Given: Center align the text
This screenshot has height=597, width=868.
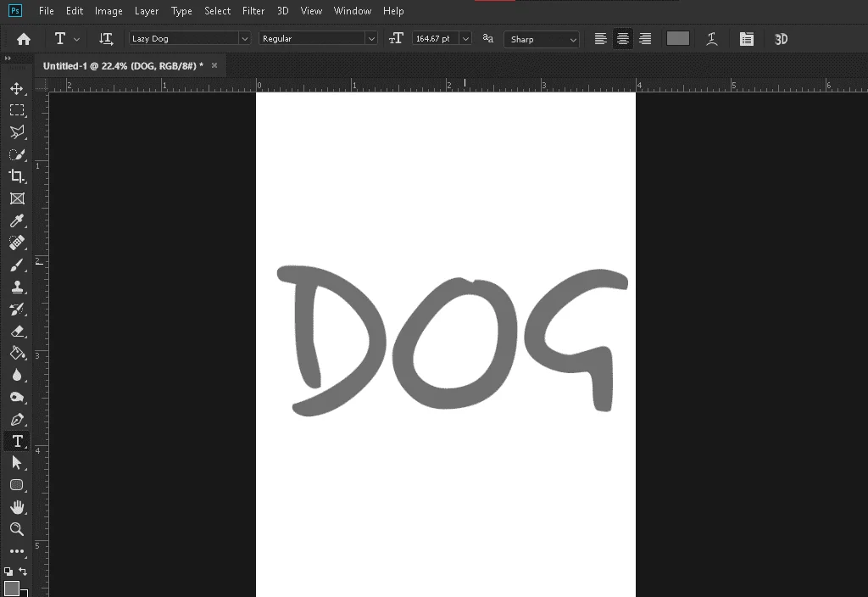Looking at the screenshot, I should [623, 39].
